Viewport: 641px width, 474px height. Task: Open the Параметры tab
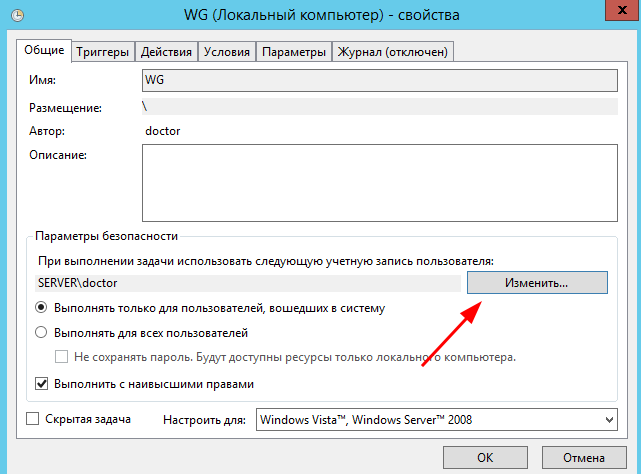[x=294, y=52]
